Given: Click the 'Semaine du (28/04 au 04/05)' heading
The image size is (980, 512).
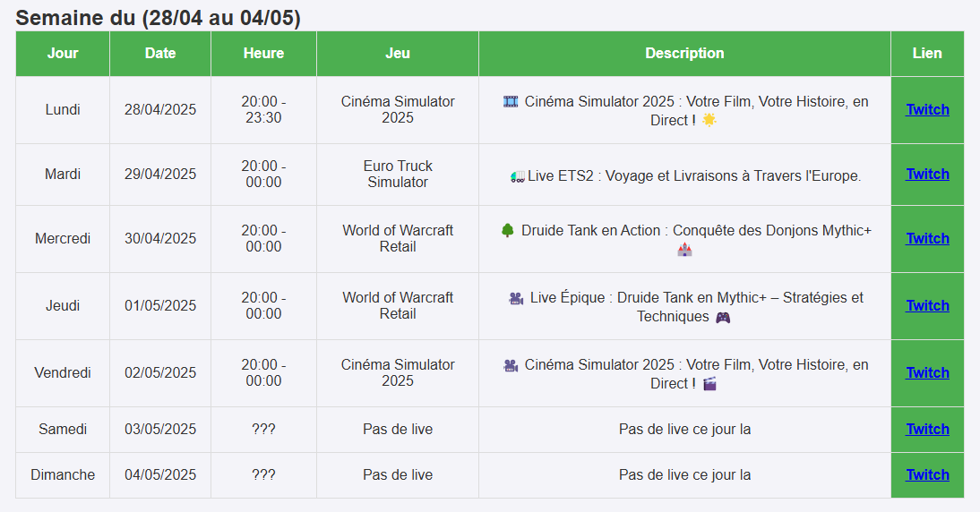Looking at the screenshot, I should (x=159, y=18).
